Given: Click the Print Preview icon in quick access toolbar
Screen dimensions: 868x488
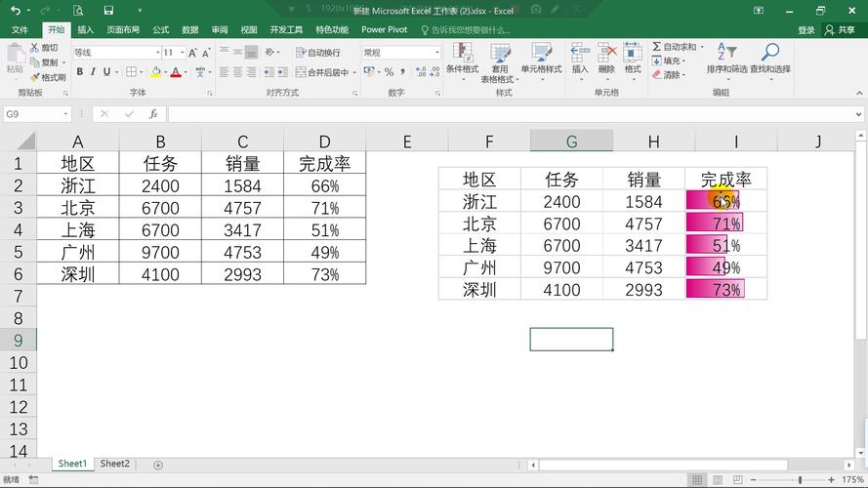Looking at the screenshot, I should pyautogui.click(x=78, y=10).
